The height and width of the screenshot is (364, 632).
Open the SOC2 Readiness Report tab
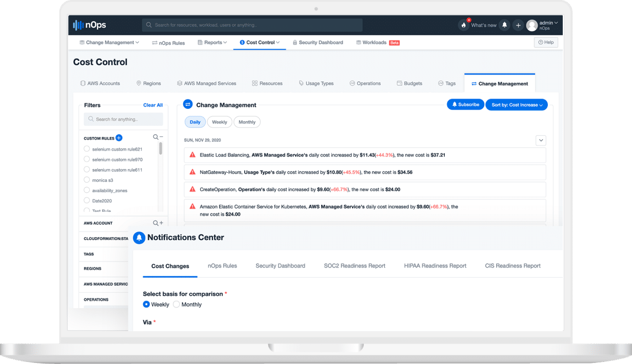click(x=354, y=266)
